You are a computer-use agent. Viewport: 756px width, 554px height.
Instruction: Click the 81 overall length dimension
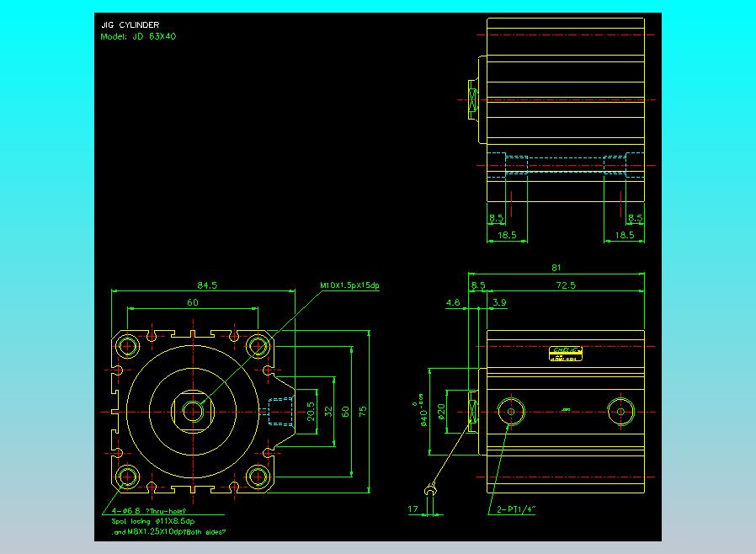[x=556, y=268]
